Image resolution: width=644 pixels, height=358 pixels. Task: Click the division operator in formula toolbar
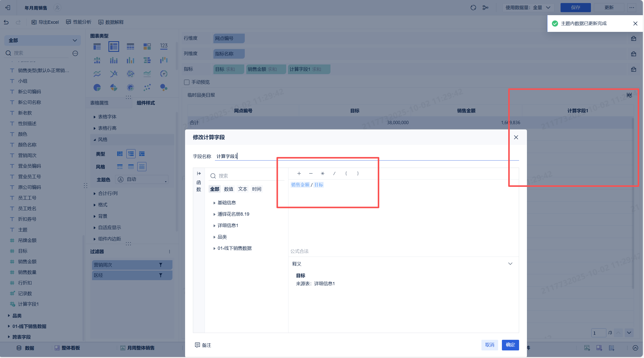tap(334, 173)
